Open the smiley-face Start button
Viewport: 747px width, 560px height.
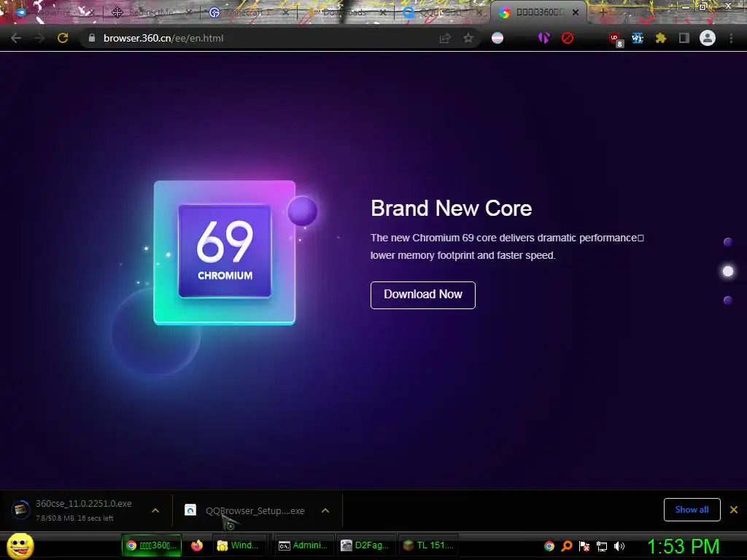click(x=20, y=545)
